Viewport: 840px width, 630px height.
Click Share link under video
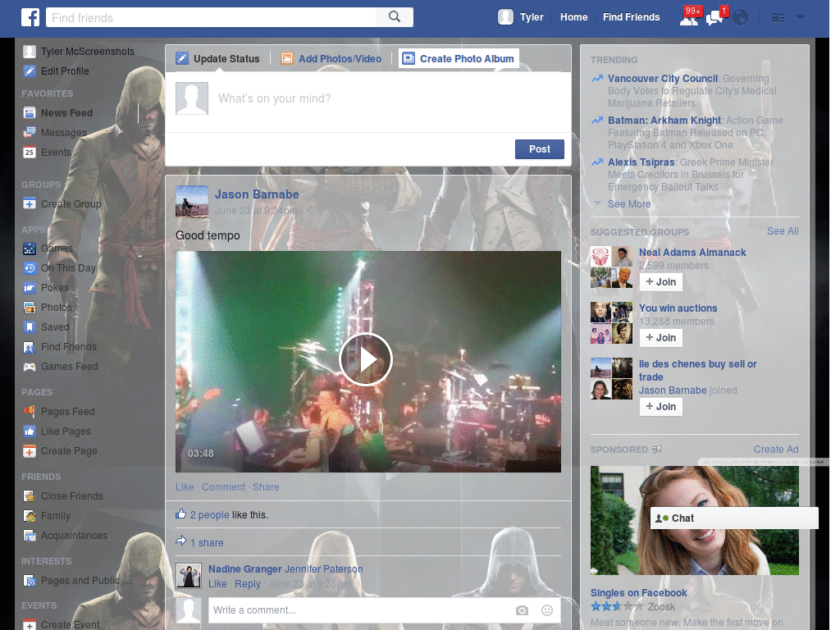click(x=266, y=487)
